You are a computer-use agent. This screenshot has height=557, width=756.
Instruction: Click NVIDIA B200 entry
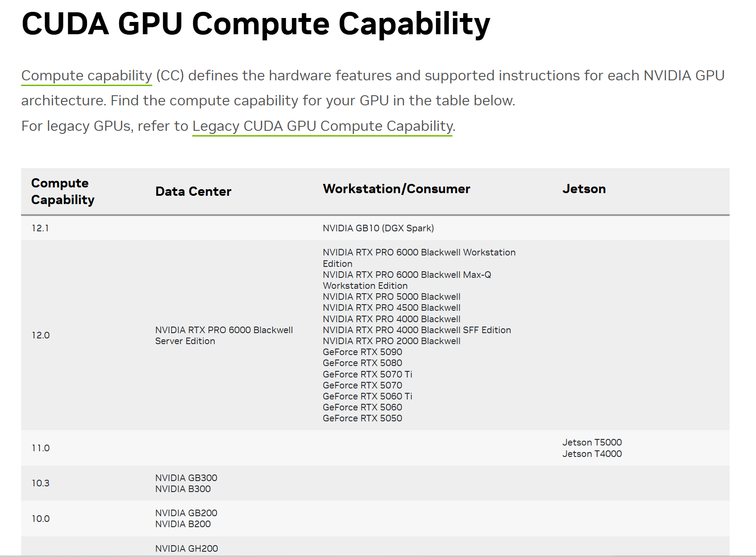(x=183, y=524)
